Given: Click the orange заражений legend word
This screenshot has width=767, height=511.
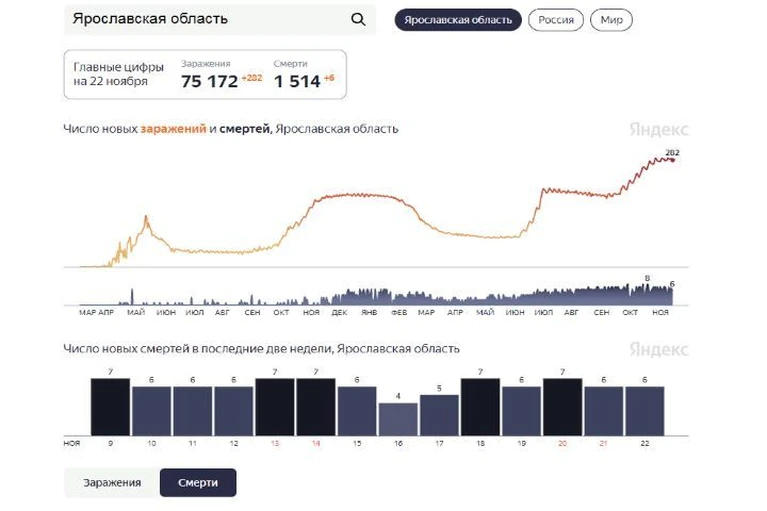Looking at the screenshot, I should click(x=173, y=129).
